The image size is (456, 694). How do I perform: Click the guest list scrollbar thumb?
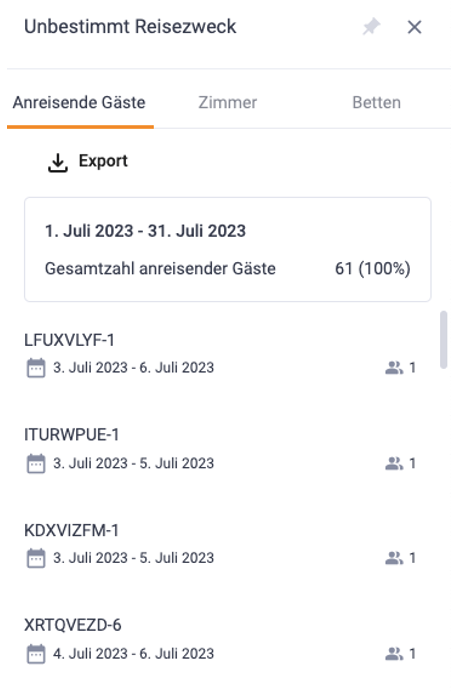click(444, 340)
